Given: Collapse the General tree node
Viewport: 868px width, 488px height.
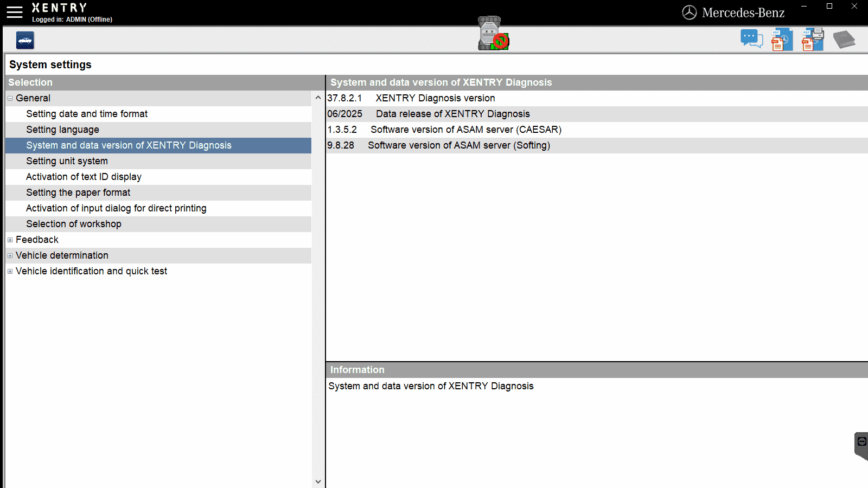Looking at the screenshot, I should click(x=10, y=98).
